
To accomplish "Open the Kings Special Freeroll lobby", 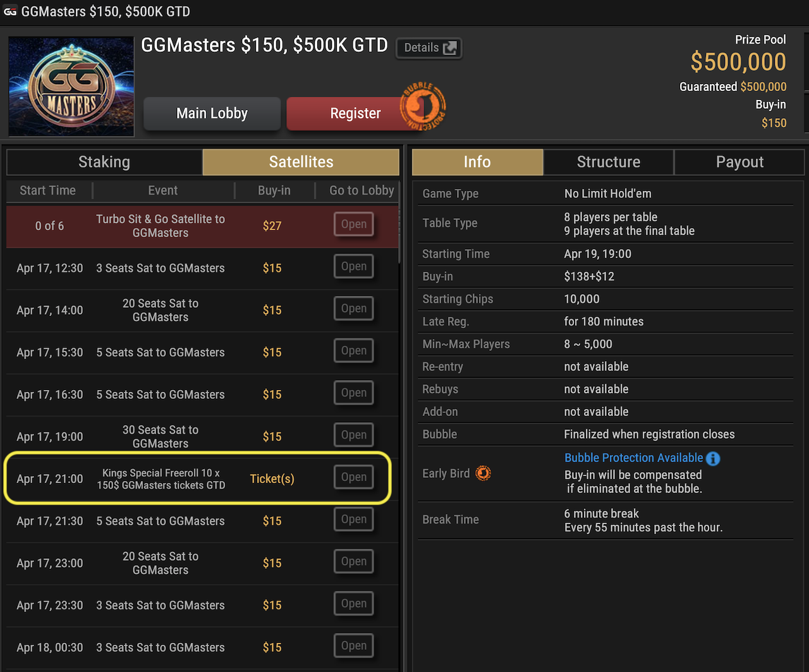I will 354,477.
